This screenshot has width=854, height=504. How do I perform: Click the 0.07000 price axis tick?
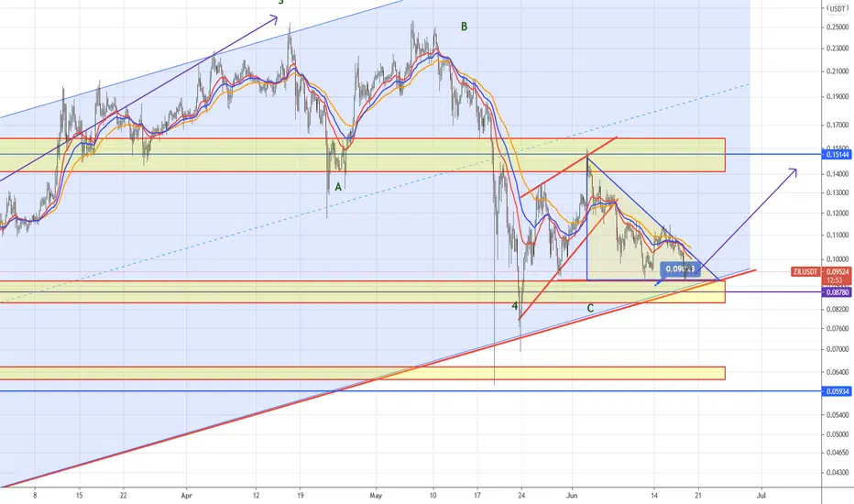(x=838, y=349)
